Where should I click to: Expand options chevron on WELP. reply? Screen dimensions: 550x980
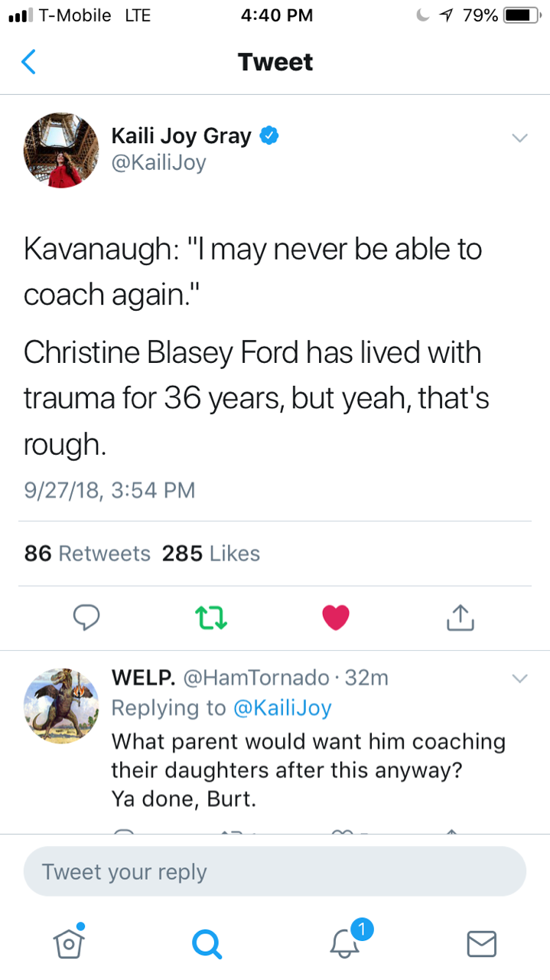(519, 678)
